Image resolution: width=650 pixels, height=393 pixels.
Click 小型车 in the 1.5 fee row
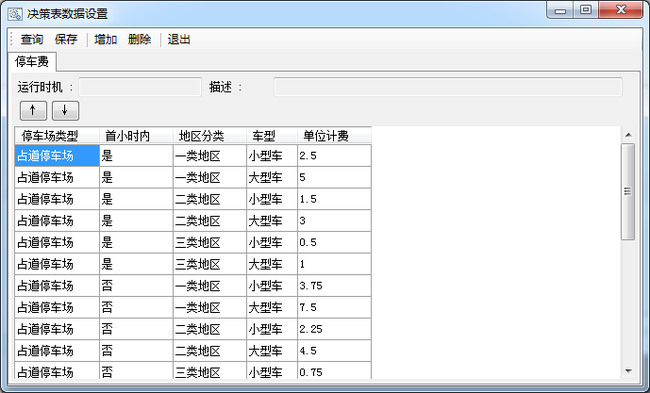(x=272, y=199)
